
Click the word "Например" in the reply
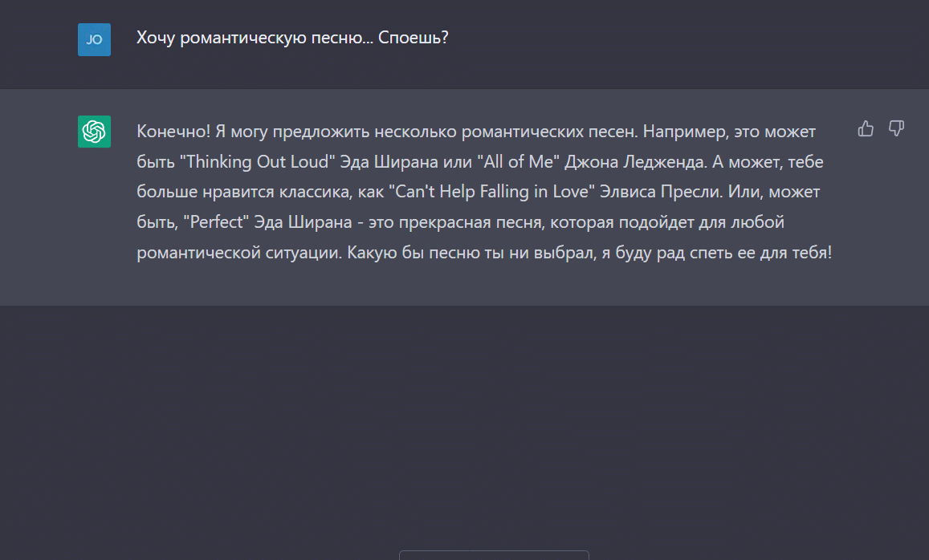[x=679, y=132]
